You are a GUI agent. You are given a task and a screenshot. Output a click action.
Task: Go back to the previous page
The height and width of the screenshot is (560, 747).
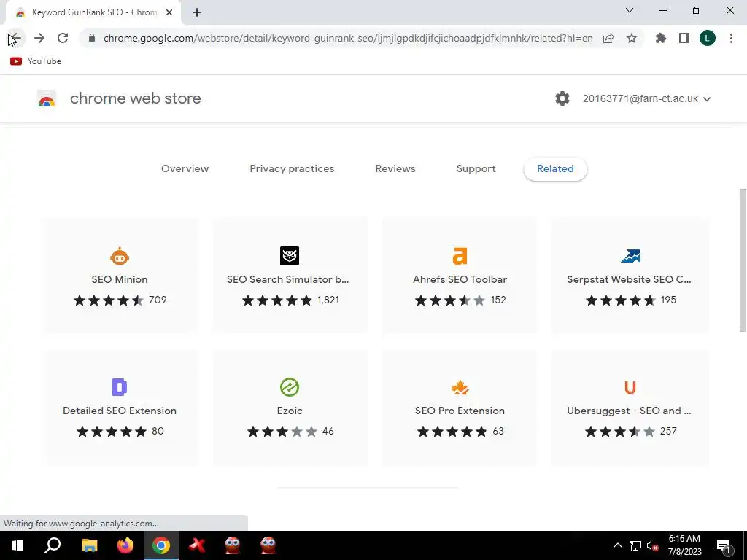[15, 38]
